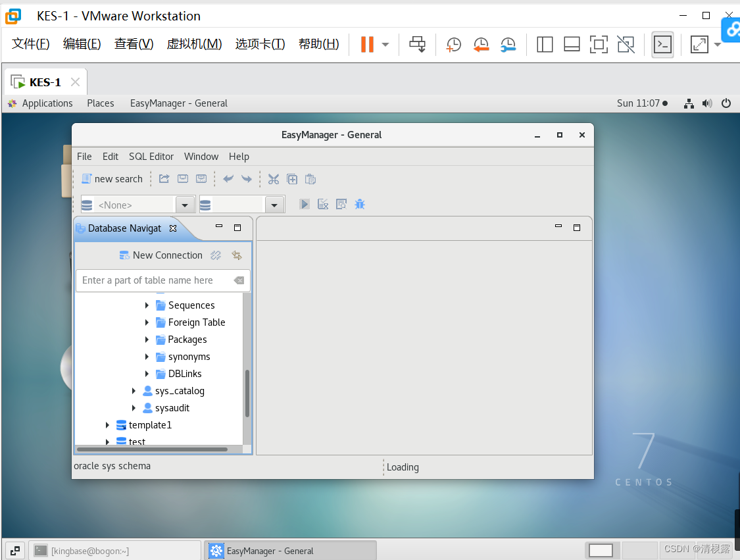Click VMware full screen mode icon
The width and height of the screenshot is (740, 560).
599,44
